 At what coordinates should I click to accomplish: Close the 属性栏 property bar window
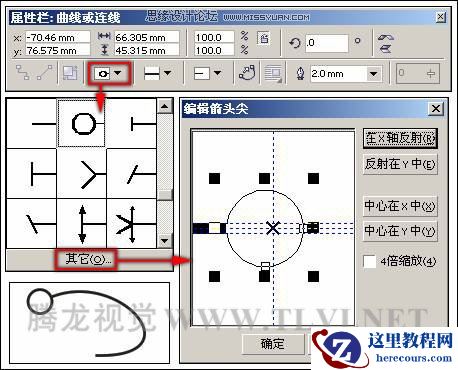coord(441,17)
